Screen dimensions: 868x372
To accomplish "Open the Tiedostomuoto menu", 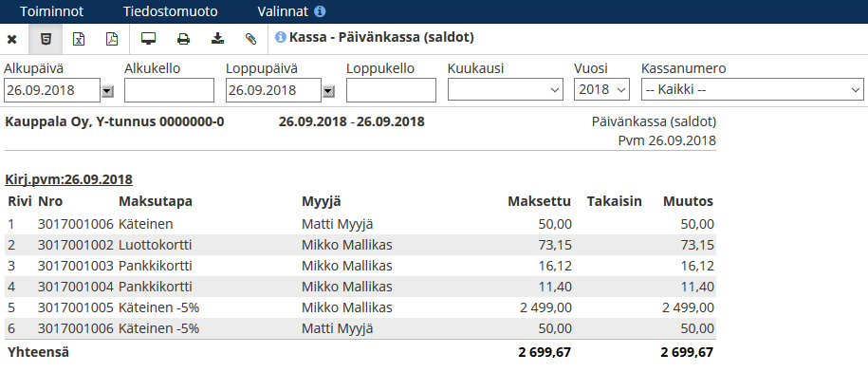I will click(x=171, y=11).
